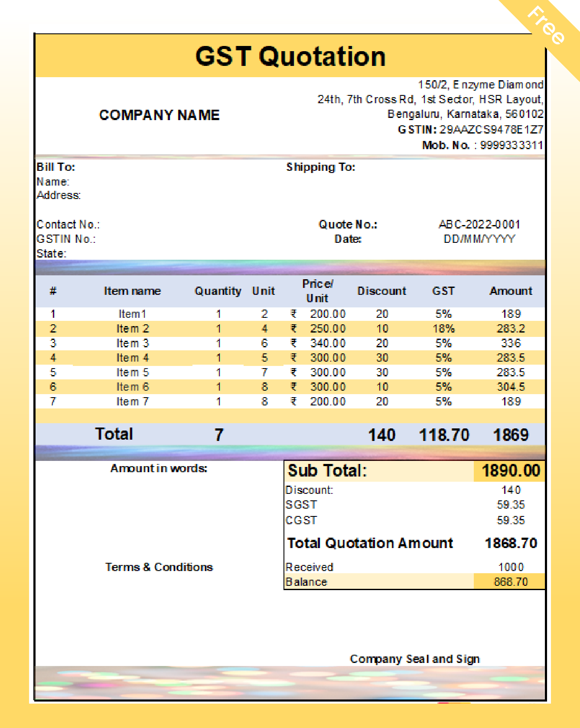580x728 pixels.
Task: Click the 150/2, Enzyme Diamond address line
Action: [480, 85]
